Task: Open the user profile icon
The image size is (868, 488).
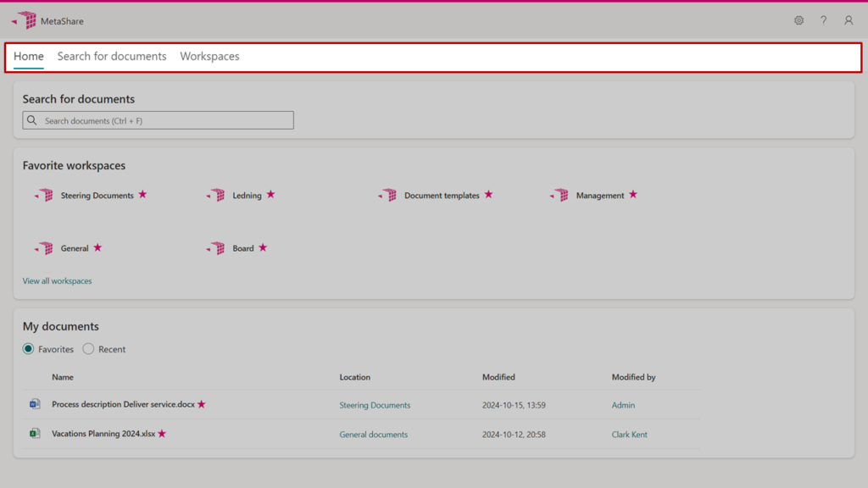Action: click(849, 20)
